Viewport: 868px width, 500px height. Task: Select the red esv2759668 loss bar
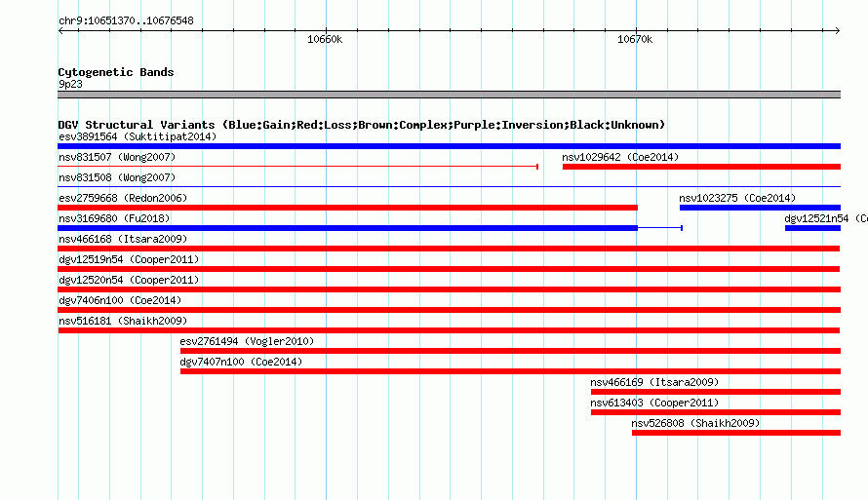point(347,208)
